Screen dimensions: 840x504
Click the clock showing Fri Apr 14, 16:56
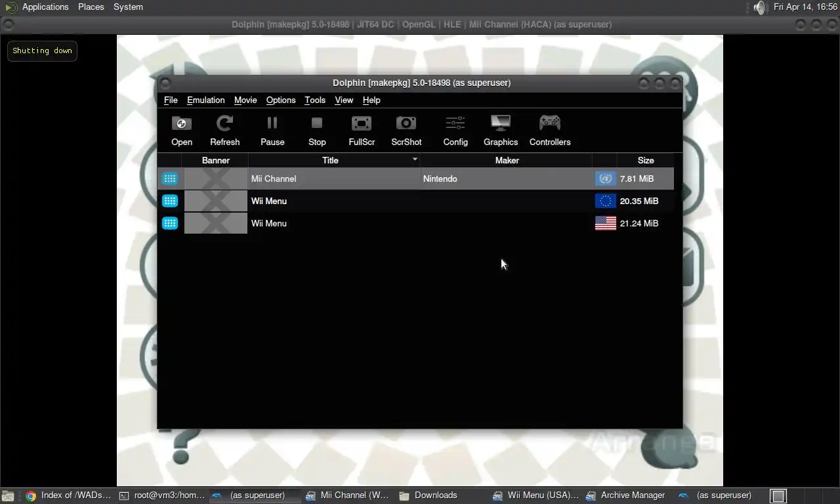(805, 7)
